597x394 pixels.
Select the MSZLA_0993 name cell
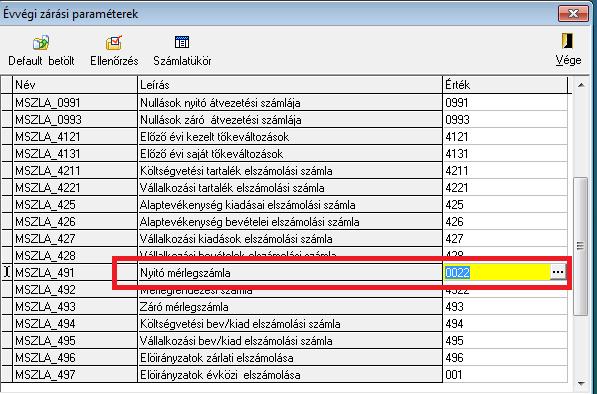point(75,120)
